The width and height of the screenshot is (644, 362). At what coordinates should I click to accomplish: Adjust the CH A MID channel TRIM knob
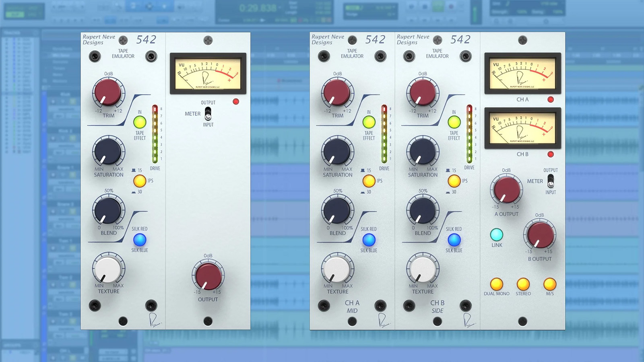337,92
